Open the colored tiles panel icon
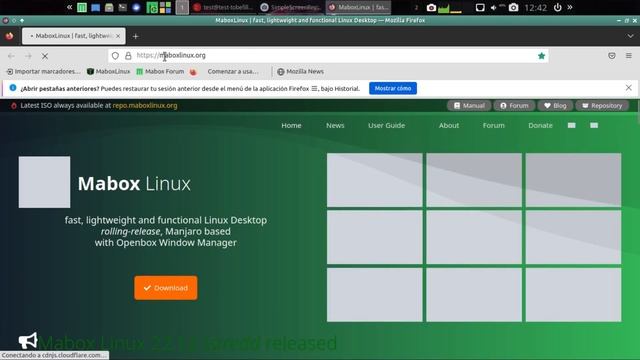Viewport: 640px width, 360px height. point(165,7)
